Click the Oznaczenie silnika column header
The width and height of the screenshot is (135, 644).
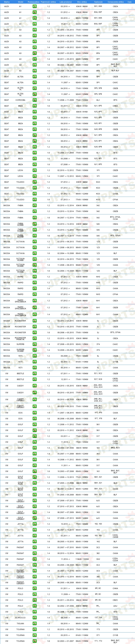[x=115, y=2]
